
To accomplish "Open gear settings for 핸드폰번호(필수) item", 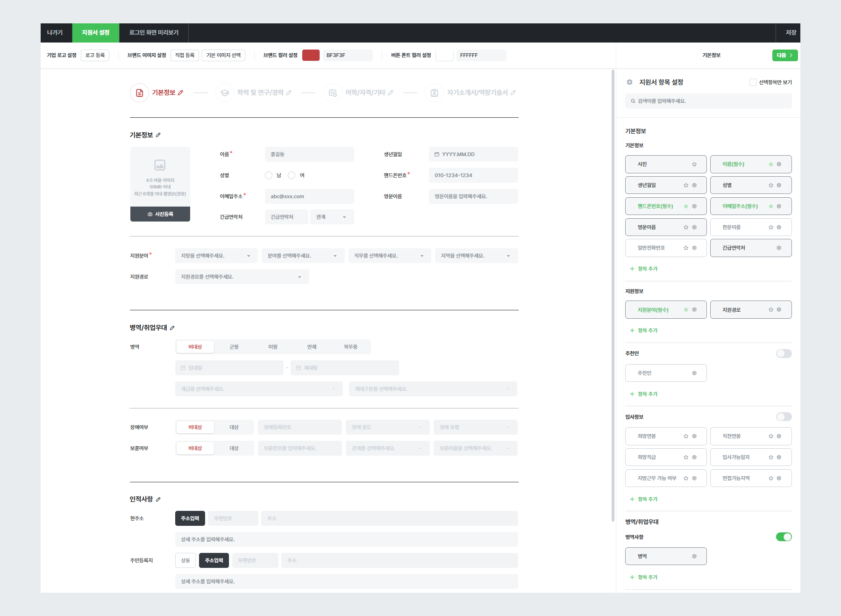I will (694, 206).
